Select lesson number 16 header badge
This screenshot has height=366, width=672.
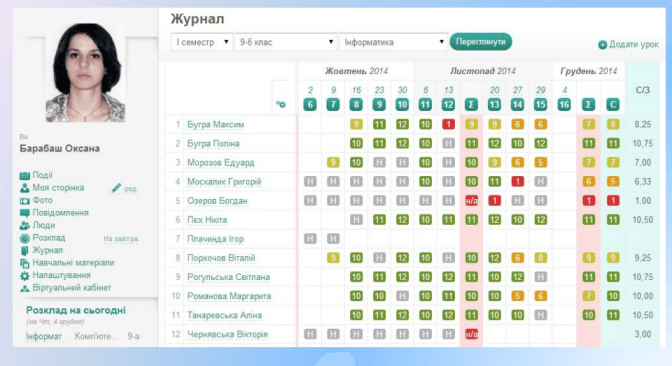(564, 104)
